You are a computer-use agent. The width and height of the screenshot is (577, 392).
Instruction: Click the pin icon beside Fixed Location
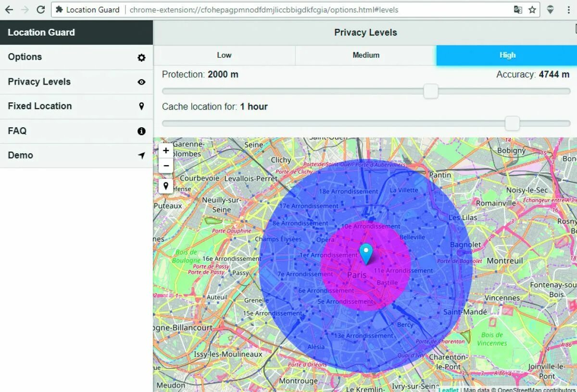[x=141, y=106]
